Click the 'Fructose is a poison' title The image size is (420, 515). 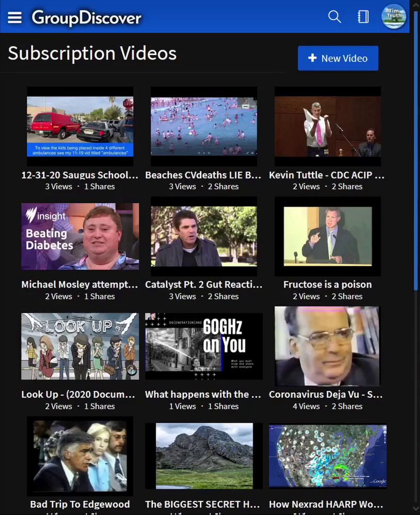[x=328, y=284]
